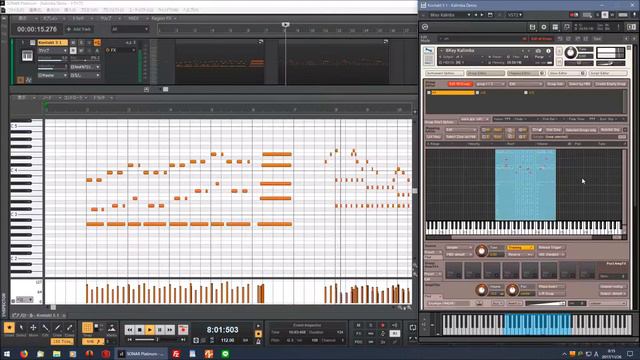The height and width of the screenshot is (360, 640).
Task: Open the Group Editor Edit dropdown
Action: coord(525,84)
